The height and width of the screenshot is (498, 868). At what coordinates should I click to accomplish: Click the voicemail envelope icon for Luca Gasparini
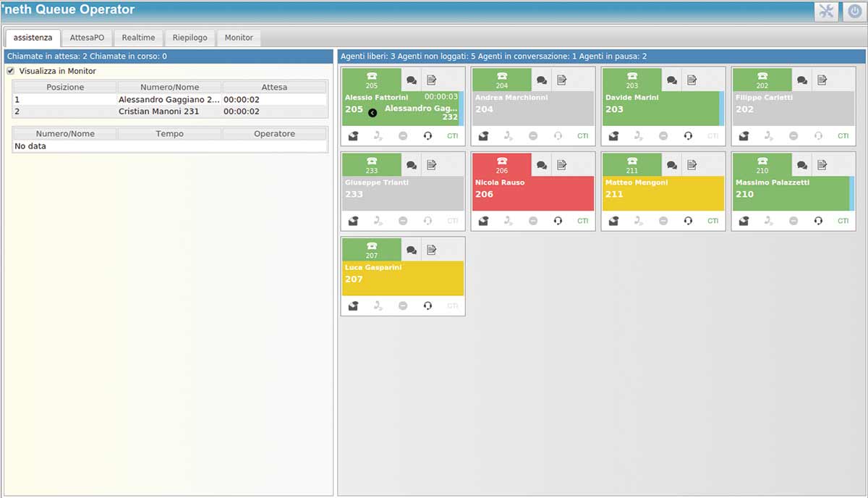pyautogui.click(x=353, y=305)
